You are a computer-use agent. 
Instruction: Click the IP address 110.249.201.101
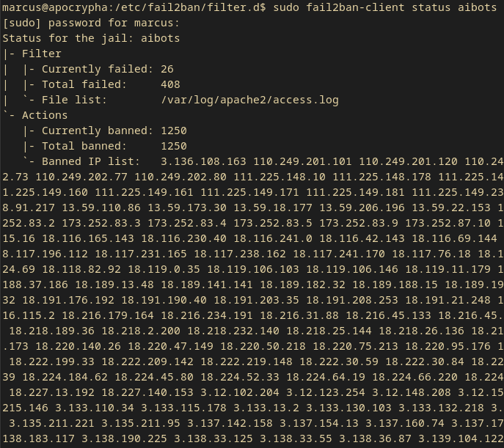click(x=302, y=161)
